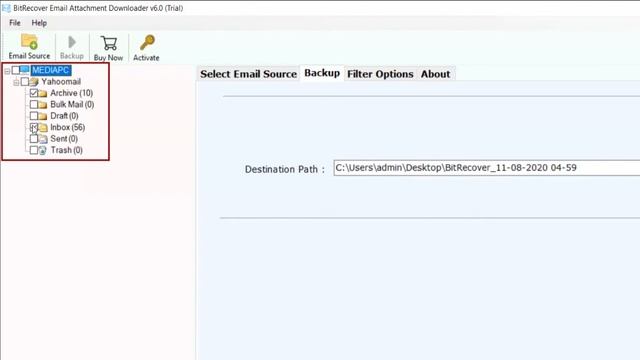The image size is (640, 360).
Task: Switch to the Backup tab
Action: (x=322, y=73)
